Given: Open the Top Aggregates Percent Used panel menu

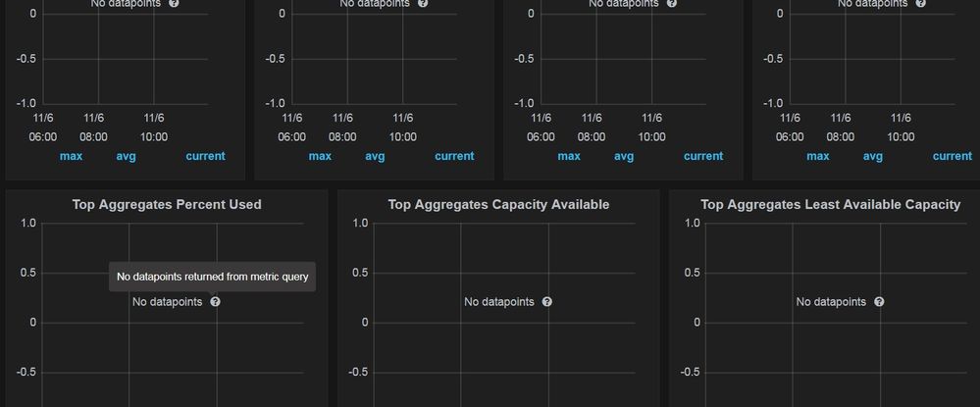Looking at the screenshot, I should click(167, 205).
